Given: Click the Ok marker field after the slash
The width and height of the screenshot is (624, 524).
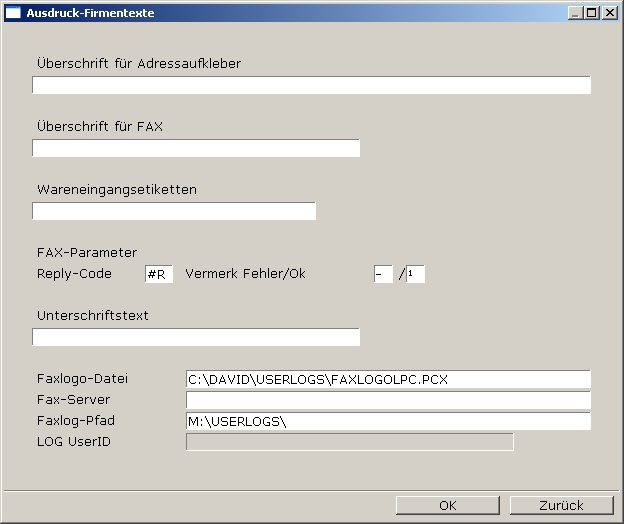Looking at the screenshot, I should click(x=415, y=274).
